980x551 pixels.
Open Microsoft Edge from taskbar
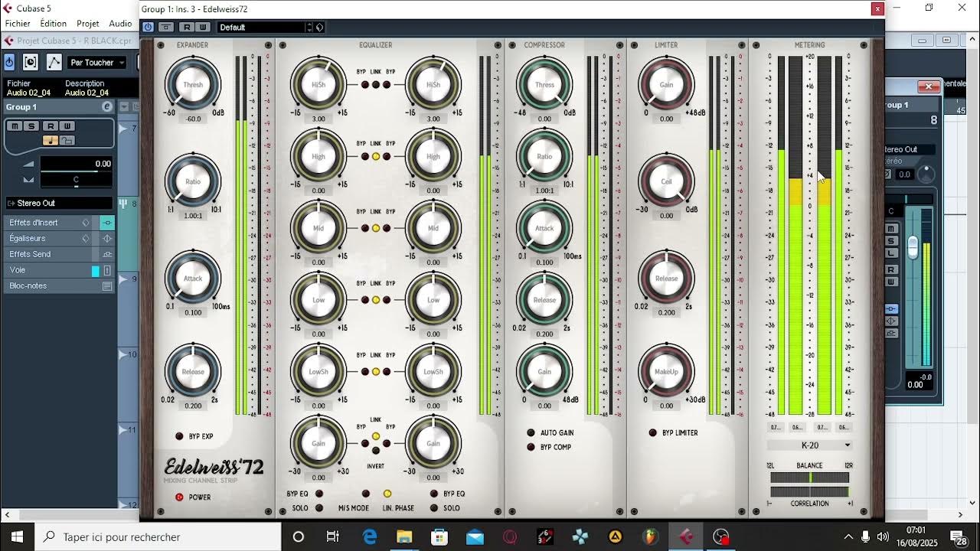(x=370, y=536)
